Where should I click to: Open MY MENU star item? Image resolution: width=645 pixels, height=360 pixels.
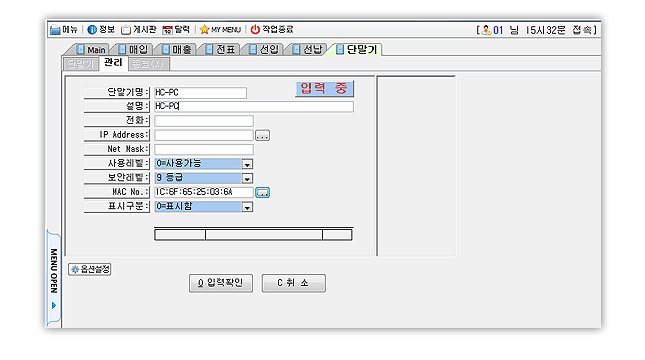(220, 30)
